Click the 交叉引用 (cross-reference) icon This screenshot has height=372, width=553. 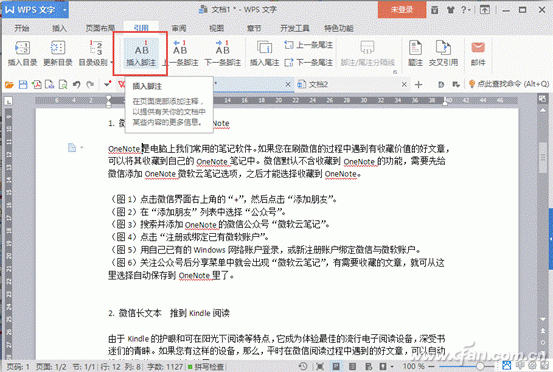(x=443, y=54)
